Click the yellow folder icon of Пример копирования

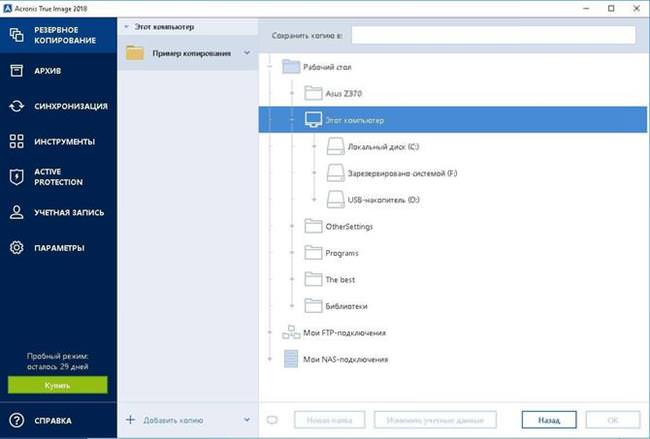(x=135, y=53)
